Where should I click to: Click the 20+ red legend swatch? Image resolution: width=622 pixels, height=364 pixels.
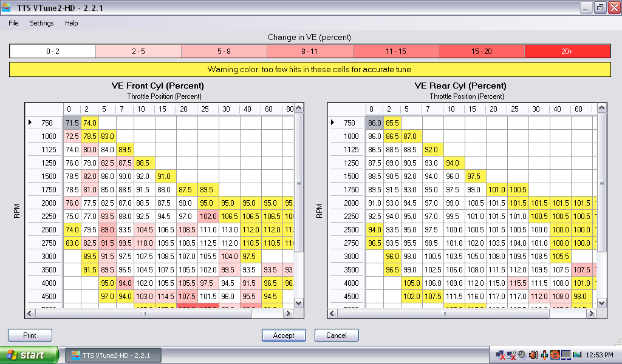pyautogui.click(x=567, y=51)
